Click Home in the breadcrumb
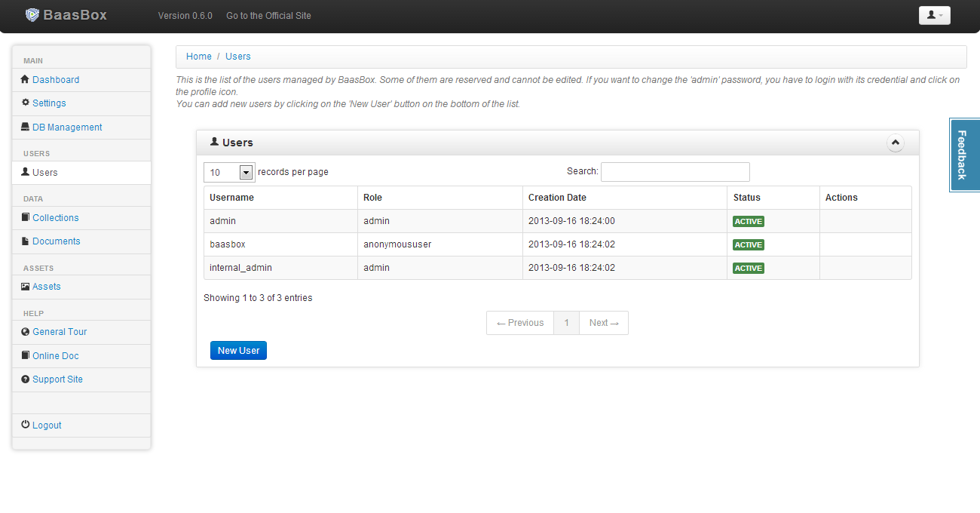980x513 pixels. tap(199, 57)
